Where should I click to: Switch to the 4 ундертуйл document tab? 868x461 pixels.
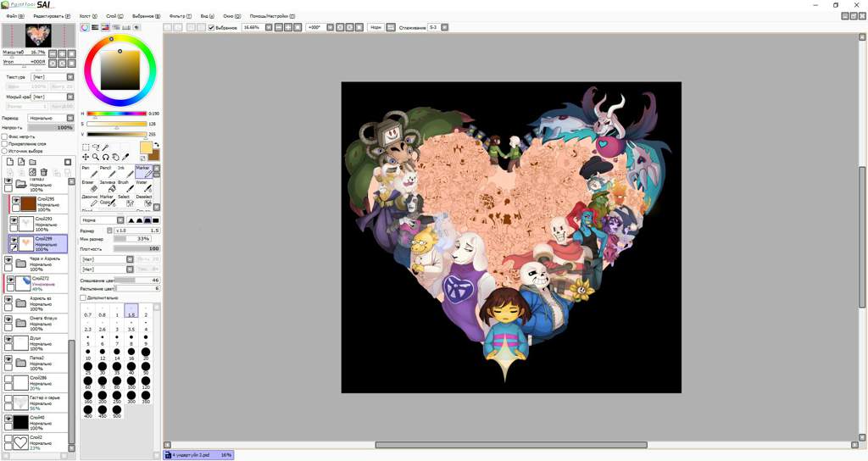198,455
